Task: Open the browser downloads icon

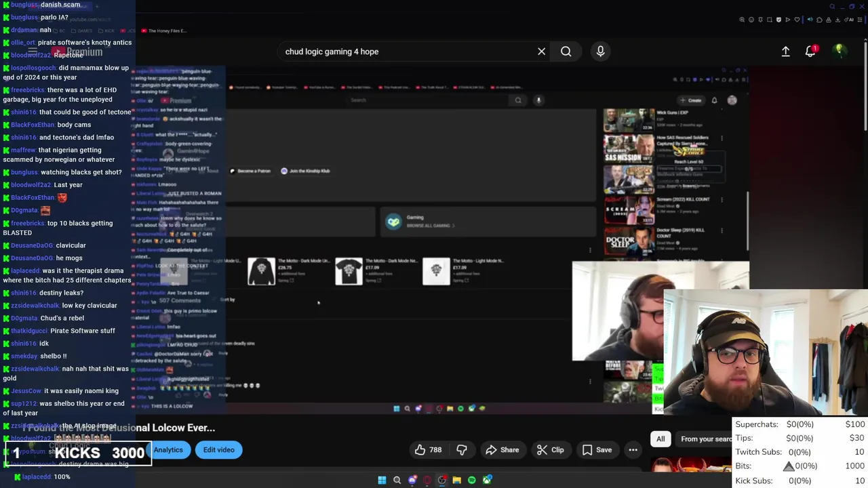Action: click(x=837, y=20)
